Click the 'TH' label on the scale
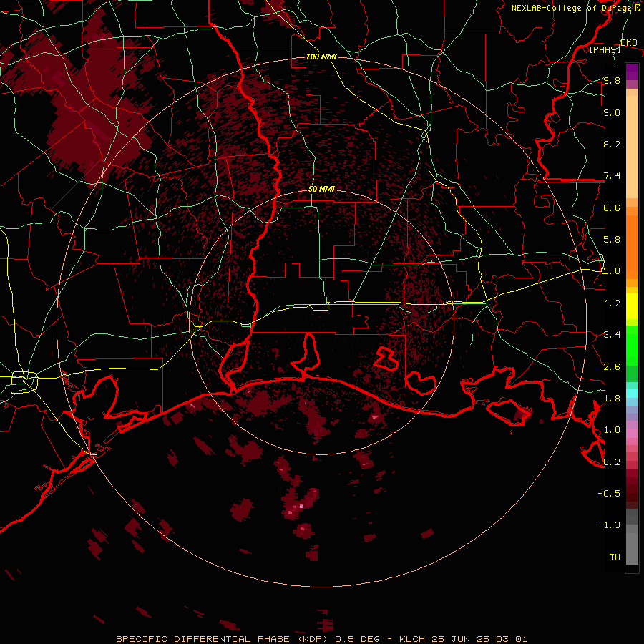 [x=615, y=557]
